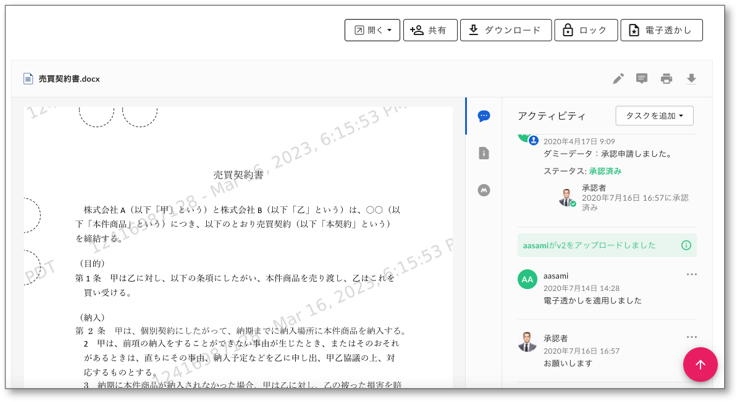Click the 2020年4月17日 9:09 timestamp

click(579, 141)
